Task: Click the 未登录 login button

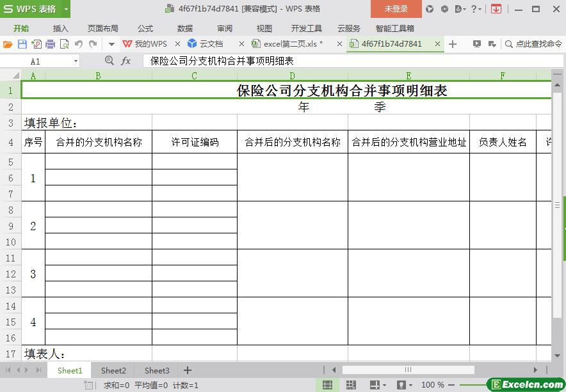Action: click(x=396, y=9)
